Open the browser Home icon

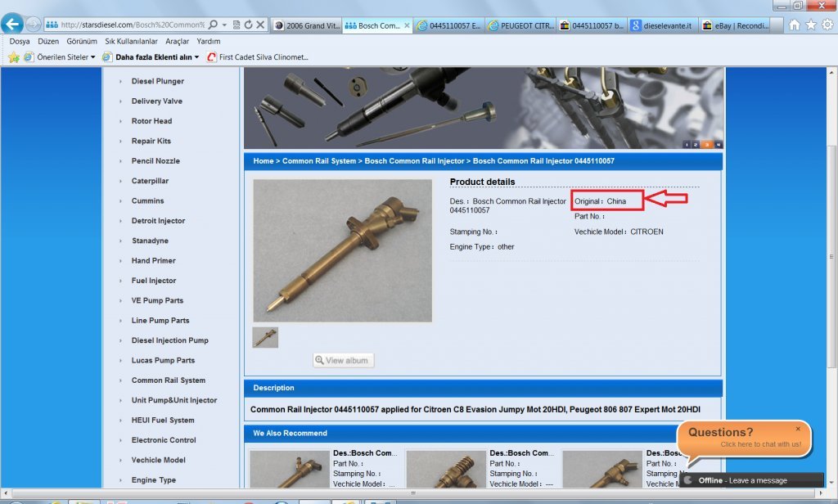tap(795, 25)
